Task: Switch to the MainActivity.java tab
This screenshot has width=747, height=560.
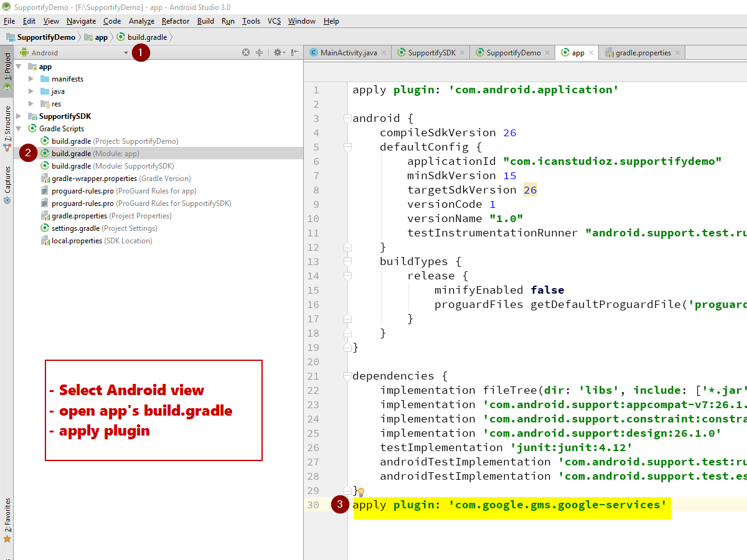Action: (348, 53)
